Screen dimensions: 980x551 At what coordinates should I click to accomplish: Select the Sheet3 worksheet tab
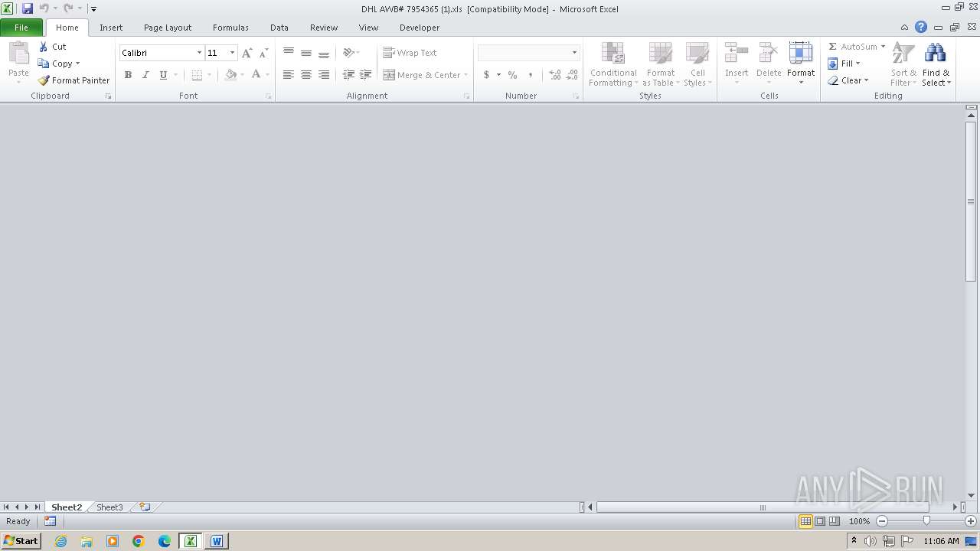109,507
